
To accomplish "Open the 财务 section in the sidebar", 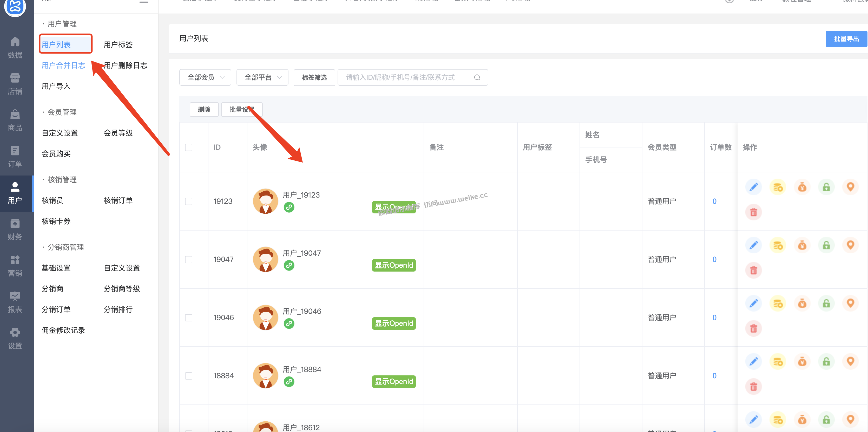I will pos(15,229).
